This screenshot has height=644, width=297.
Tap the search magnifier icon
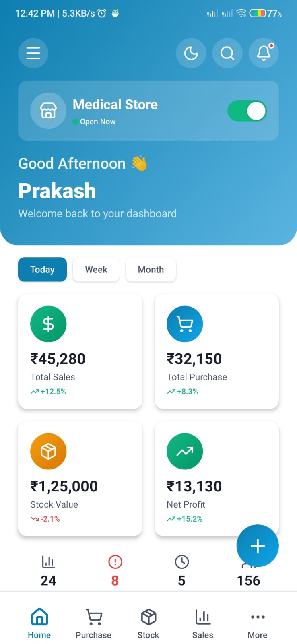(227, 53)
